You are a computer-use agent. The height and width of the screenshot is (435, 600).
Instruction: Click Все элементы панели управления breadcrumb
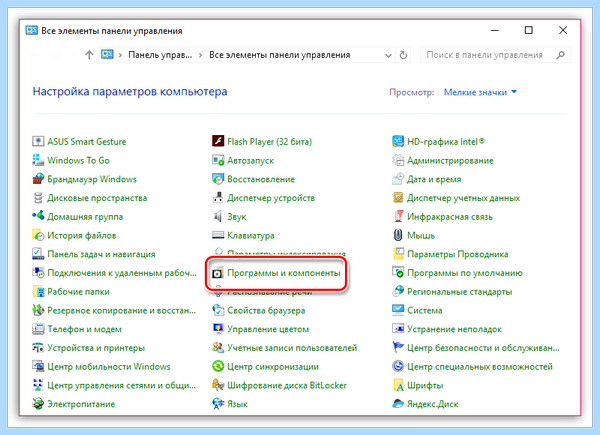tap(279, 55)
